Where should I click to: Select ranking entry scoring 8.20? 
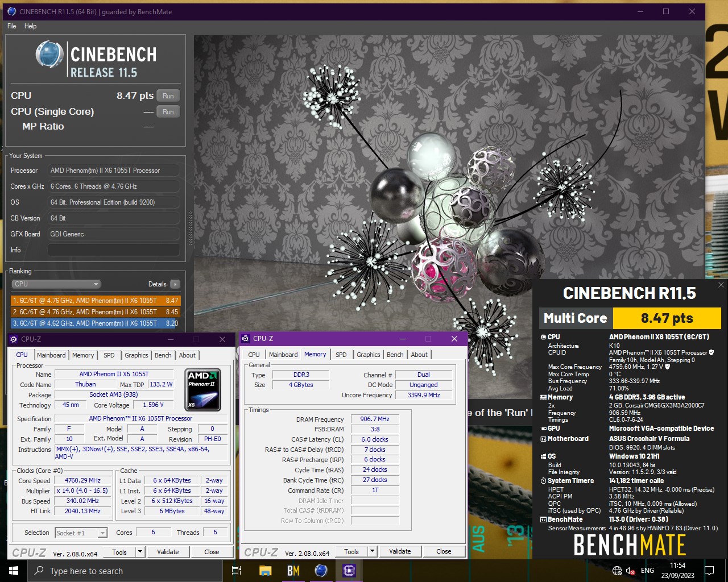(x=96, y=323)
